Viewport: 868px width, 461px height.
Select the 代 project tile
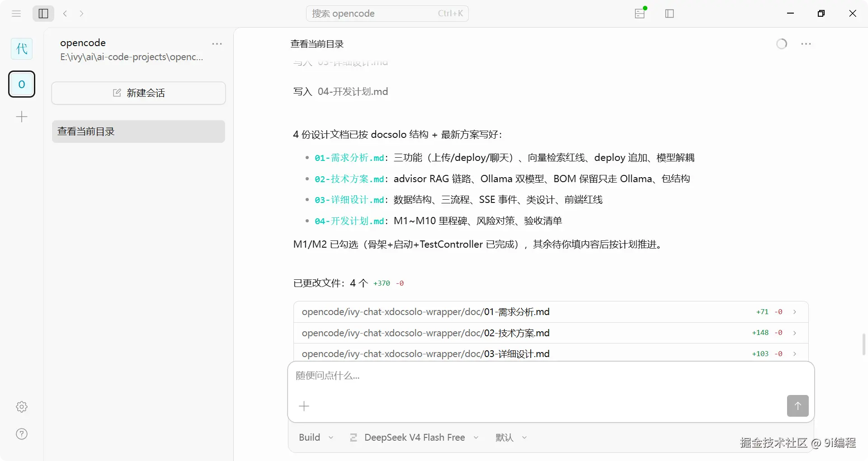[22, 48]
